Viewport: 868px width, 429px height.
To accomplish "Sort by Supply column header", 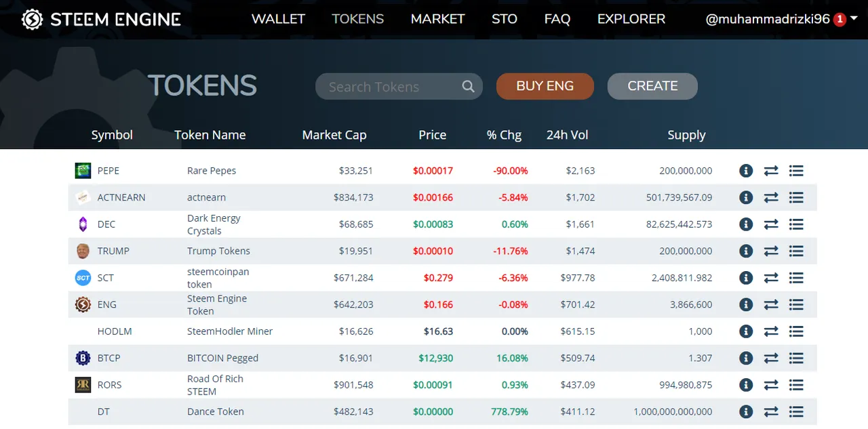I will pyautogui.click(x=686, y=135).
